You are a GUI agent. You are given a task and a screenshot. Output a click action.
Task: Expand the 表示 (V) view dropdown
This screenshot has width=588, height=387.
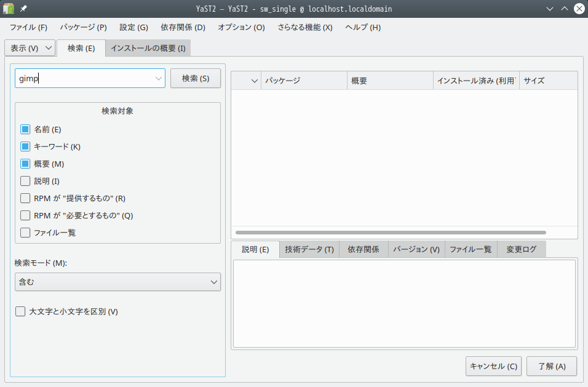point(30,48)
